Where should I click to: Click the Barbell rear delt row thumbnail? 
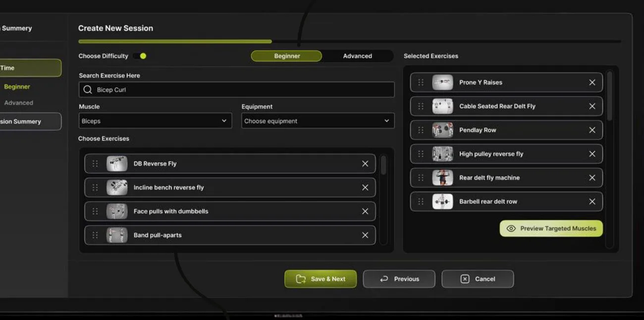tap(442, 201)
